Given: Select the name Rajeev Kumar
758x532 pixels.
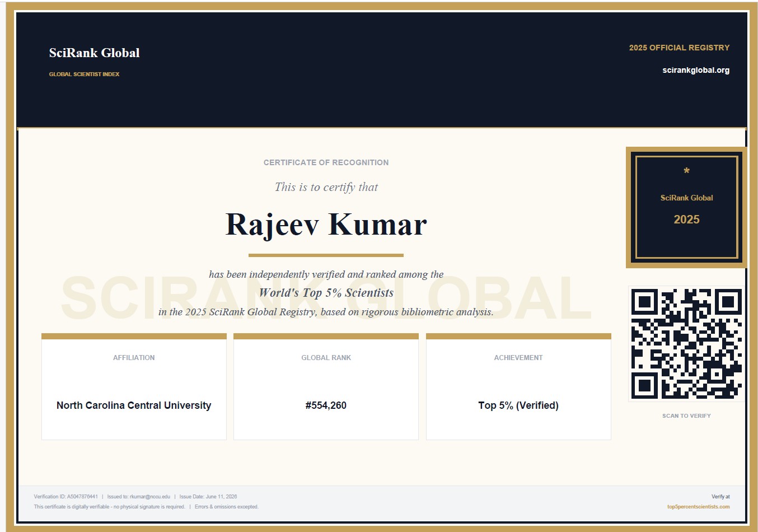Looking at the screenshot, I should (x=326, y=225).
